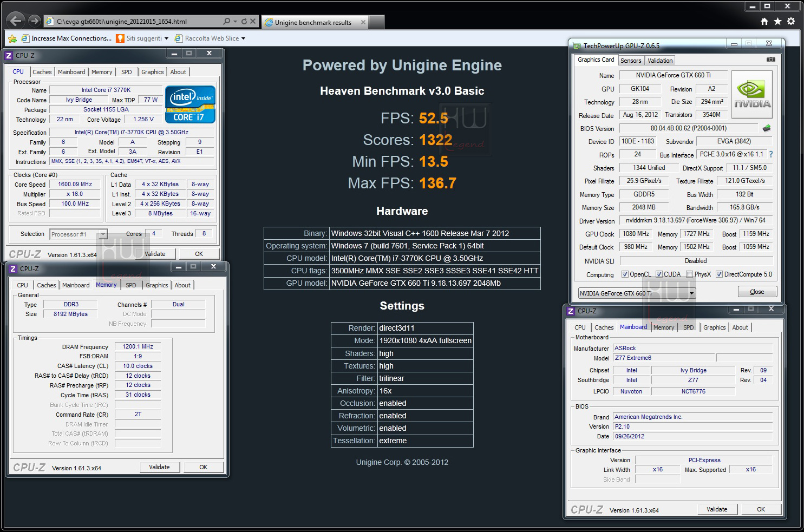Screen dimensions: 804x532
Task: Click the Mode 1920x1080 4xAA fullscreen cell
Action: pos(426,341)
